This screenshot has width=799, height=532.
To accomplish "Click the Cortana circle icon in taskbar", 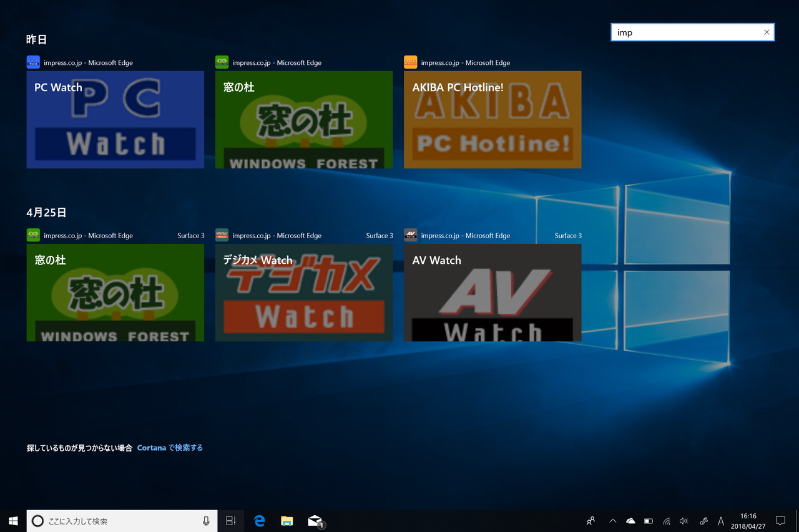I will (x=37, y=521).
